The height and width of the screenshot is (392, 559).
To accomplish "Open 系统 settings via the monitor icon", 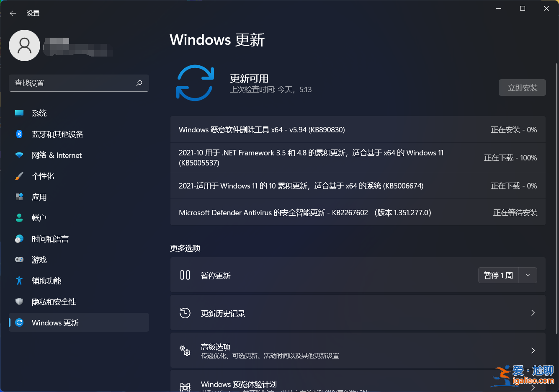I will pyautogui.click(x=19, y=113).
